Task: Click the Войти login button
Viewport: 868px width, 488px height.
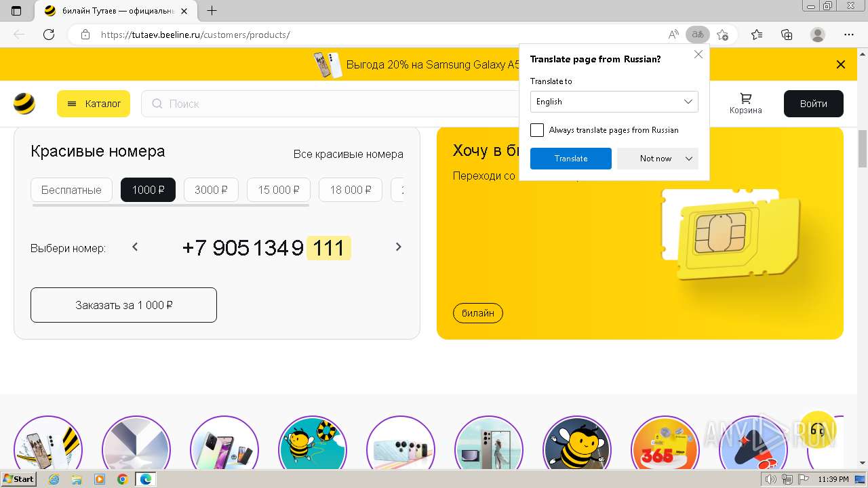Action: [814, 104]
